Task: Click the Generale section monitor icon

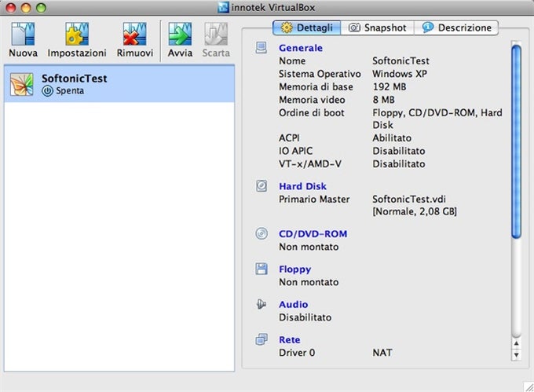Action: [262, 48]
